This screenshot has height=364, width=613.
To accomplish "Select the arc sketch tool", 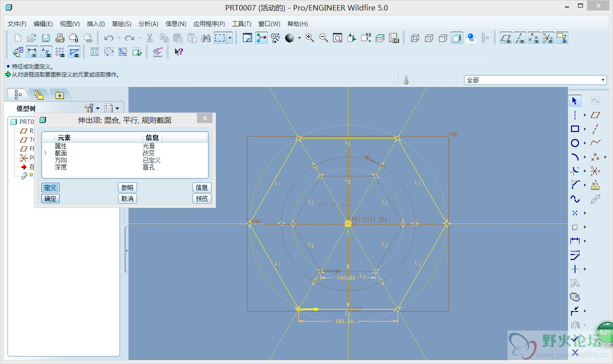I will coord(575,157).
